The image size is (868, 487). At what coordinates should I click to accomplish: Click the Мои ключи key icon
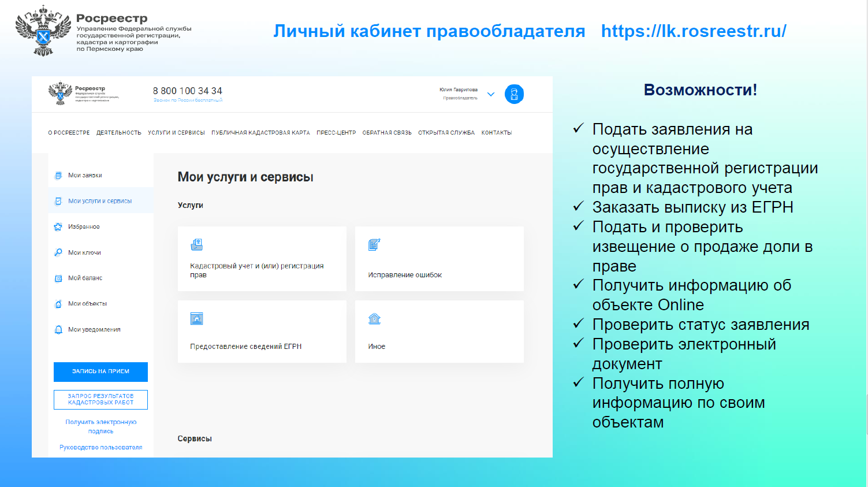coord(58,252)
